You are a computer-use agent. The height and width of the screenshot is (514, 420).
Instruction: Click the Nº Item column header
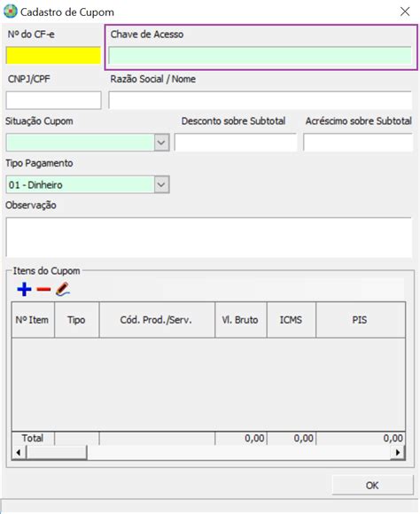(x=33, y=320)
